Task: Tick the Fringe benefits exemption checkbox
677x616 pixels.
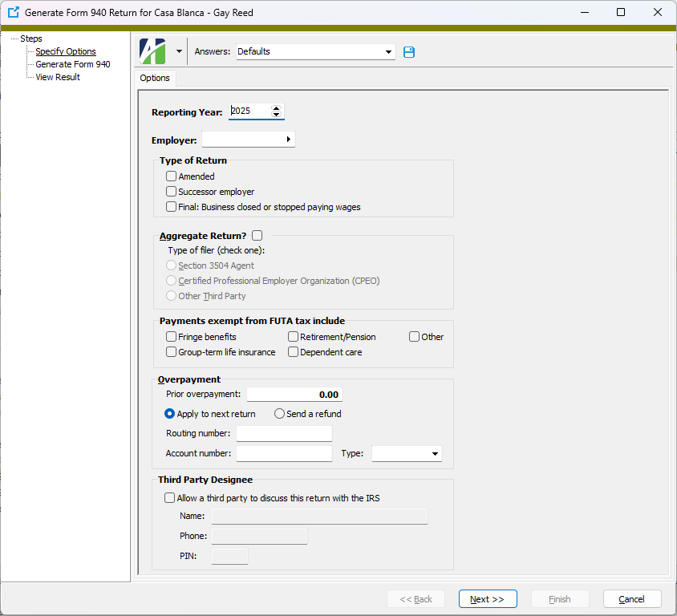Action: 171,337
